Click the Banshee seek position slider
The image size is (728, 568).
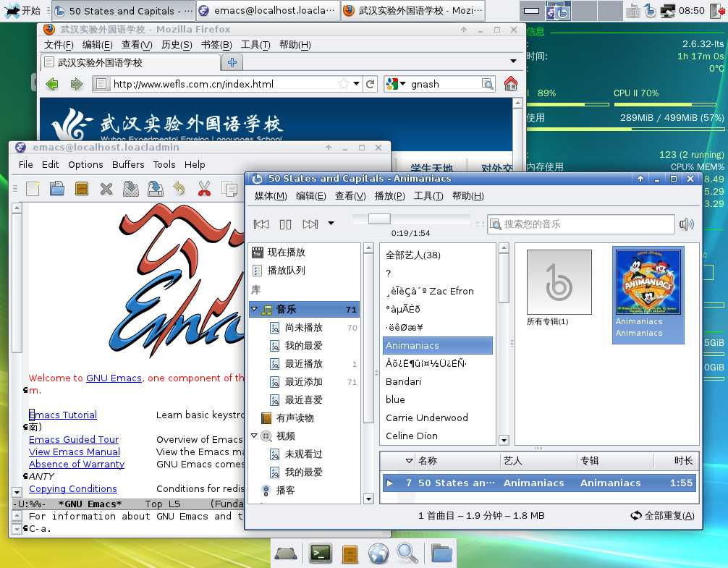tap(379, 219)
